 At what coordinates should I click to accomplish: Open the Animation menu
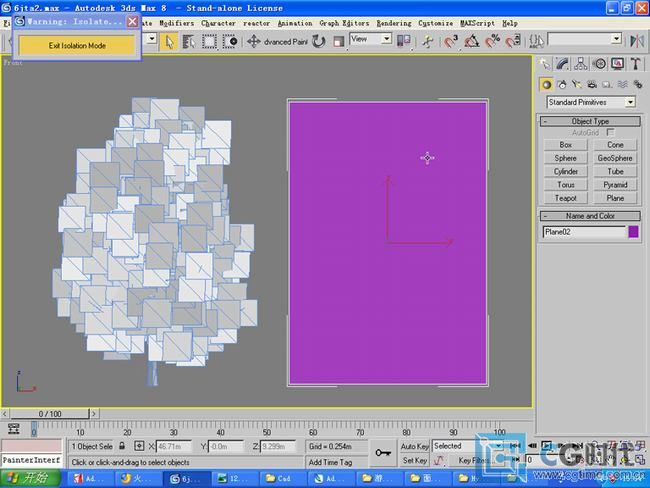pyautogui.click(x=295, y=23)
